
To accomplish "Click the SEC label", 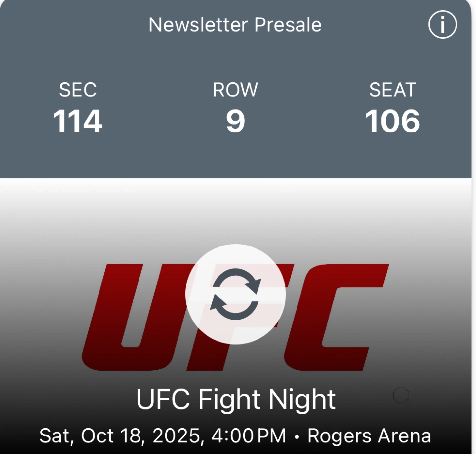I will pos(78,90).
